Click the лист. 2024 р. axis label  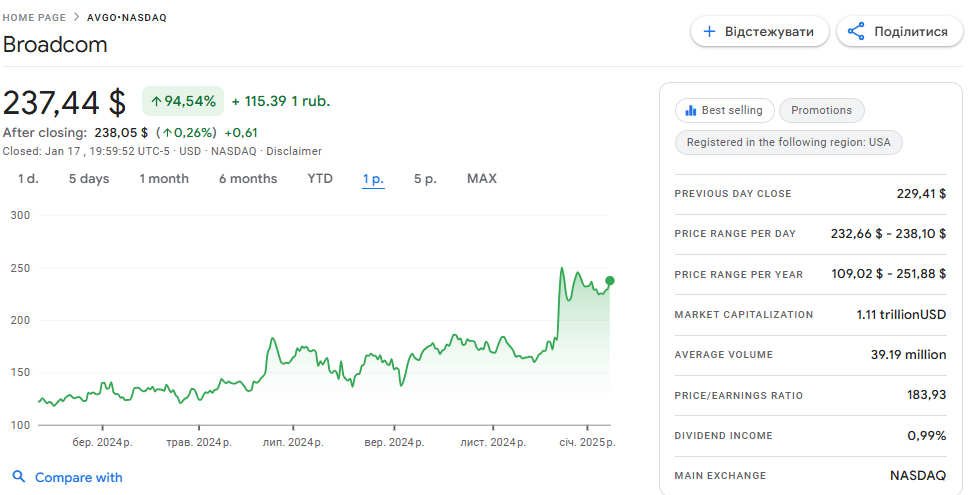click(493, 443)
